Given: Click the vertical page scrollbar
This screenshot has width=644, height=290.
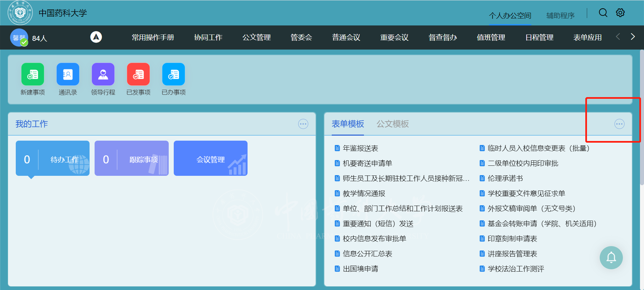Looking at the screenshot, I should pyautogui.click(x=642, y=117).
